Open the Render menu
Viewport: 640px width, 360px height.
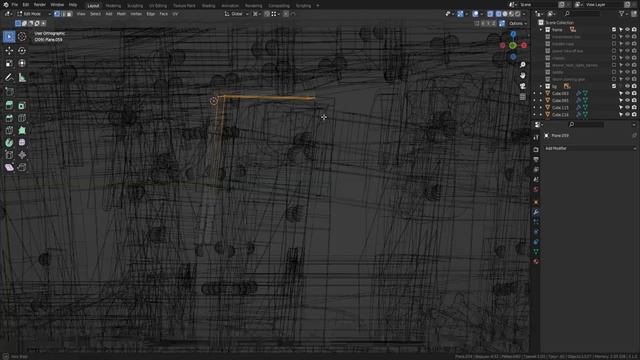click(40, 4)
